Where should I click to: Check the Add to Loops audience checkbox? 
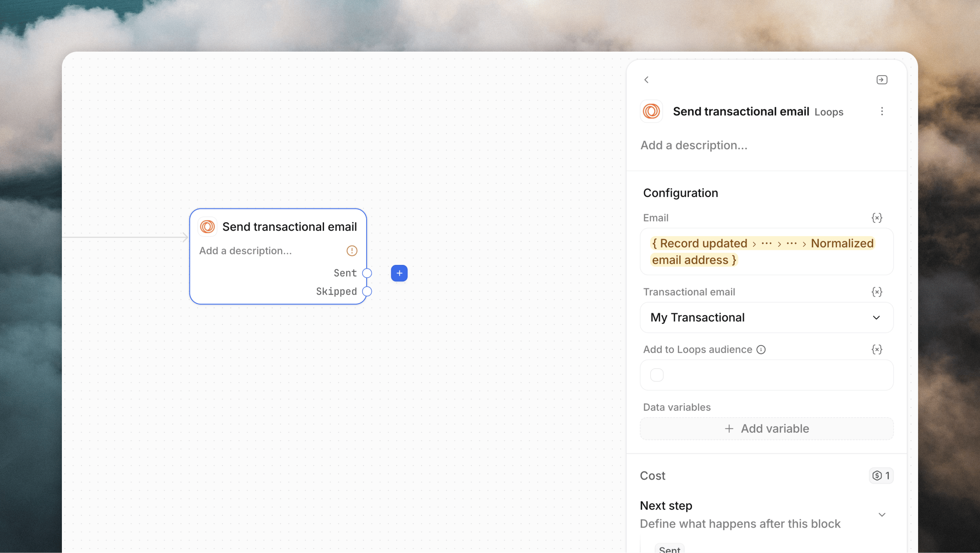[657, 375]
